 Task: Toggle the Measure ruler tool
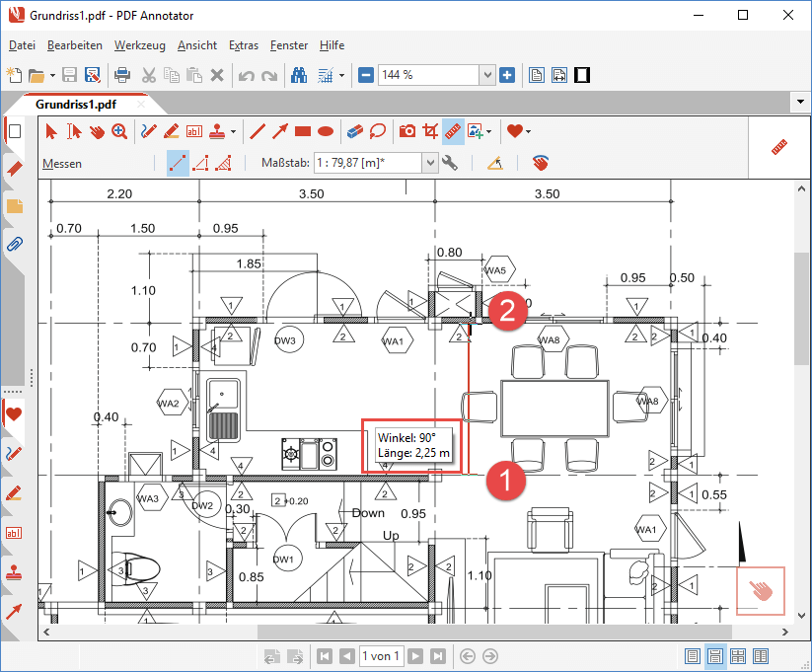[x=453, y=131]
